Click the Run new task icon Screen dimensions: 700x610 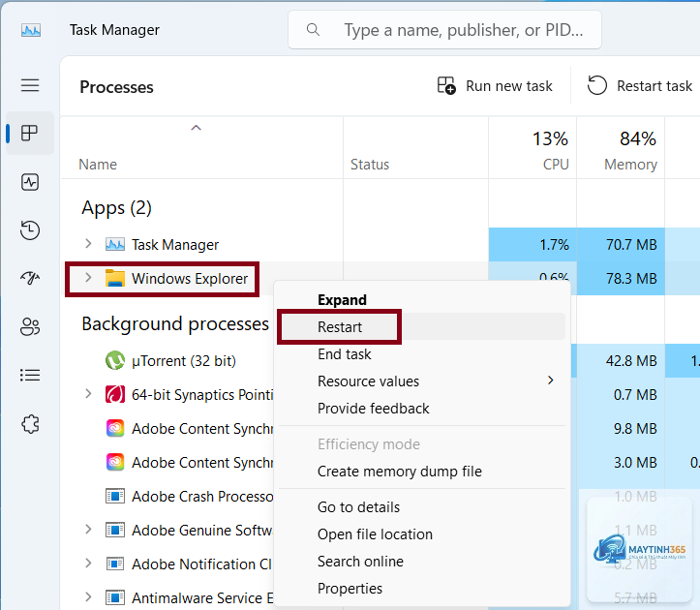tap(446, 85)
